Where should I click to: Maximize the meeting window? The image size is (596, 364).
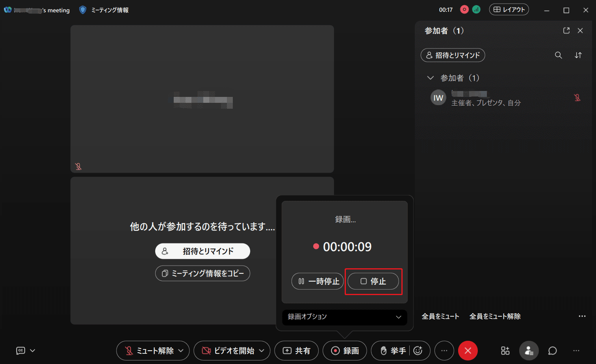click(x=566, y=10)
